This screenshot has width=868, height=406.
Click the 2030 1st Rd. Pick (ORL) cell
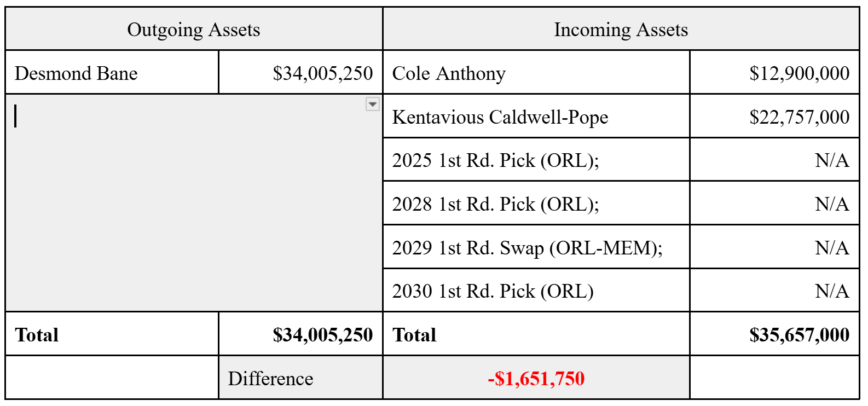tap(536, 291)
